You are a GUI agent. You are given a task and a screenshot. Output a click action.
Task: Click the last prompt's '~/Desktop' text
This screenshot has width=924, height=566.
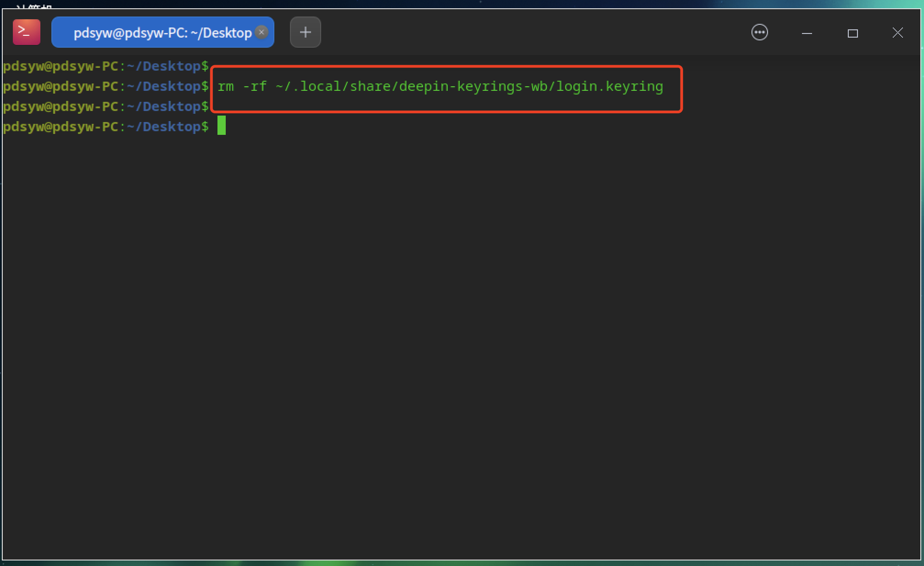pyautogui.click(x=164, y=127)
